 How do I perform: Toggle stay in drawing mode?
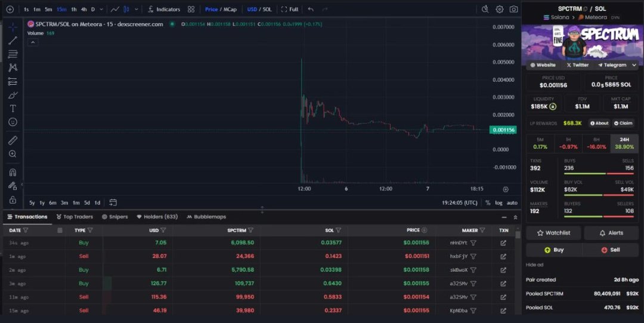(x=13, y=186)
